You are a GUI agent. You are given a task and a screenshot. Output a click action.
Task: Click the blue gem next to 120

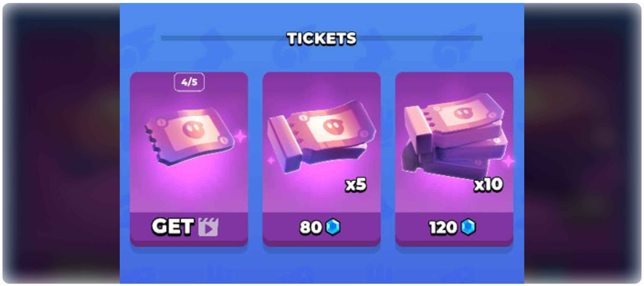point(468,227)
